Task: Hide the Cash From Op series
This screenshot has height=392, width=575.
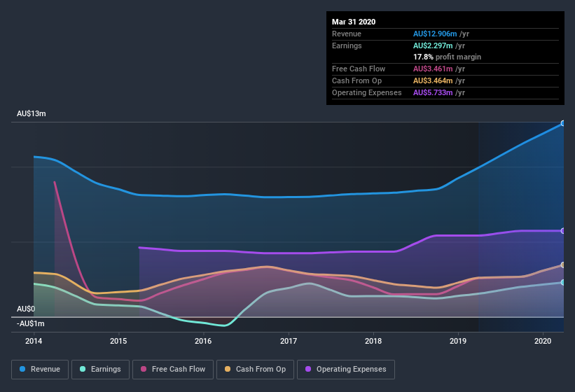Action: [x=256, y=369]
